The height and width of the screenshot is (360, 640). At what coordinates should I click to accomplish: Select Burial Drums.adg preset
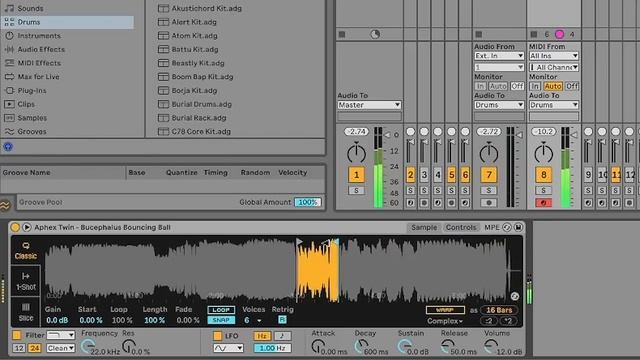[x=202, y=104]
